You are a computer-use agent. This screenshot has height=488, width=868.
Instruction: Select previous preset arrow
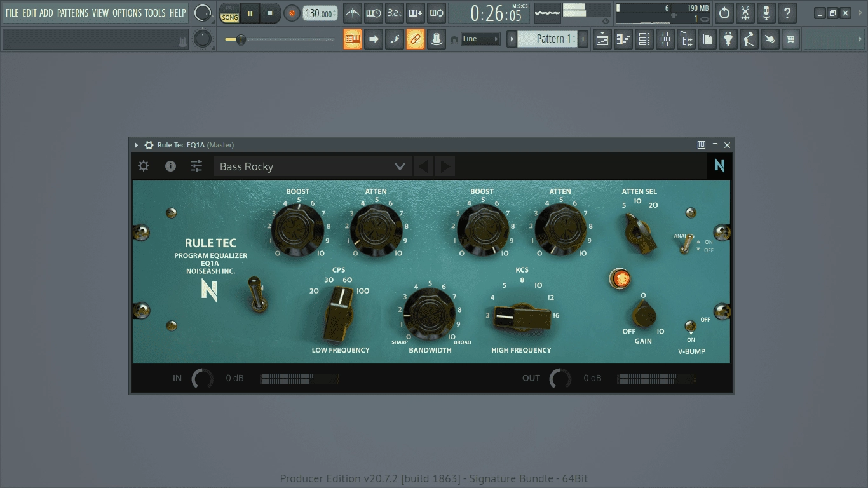[x=423, y=166]
